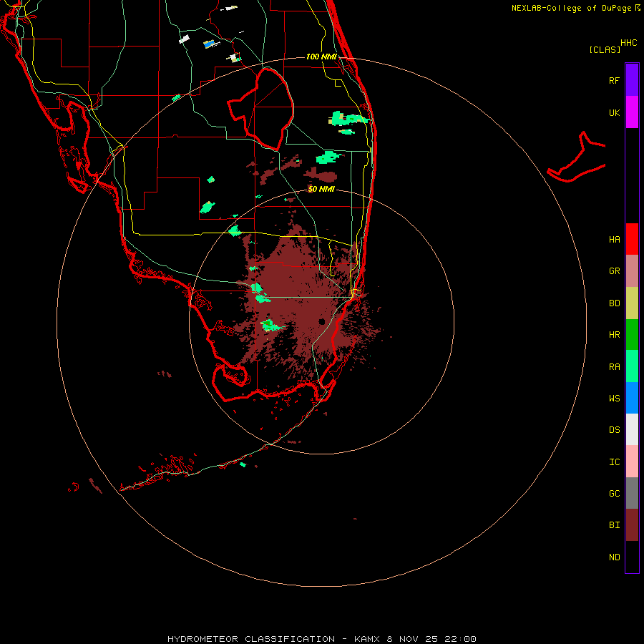This screenshot has height=644, width=644.
Task: Click the HR dark green legend swatch
Action: tap(632, 335)
